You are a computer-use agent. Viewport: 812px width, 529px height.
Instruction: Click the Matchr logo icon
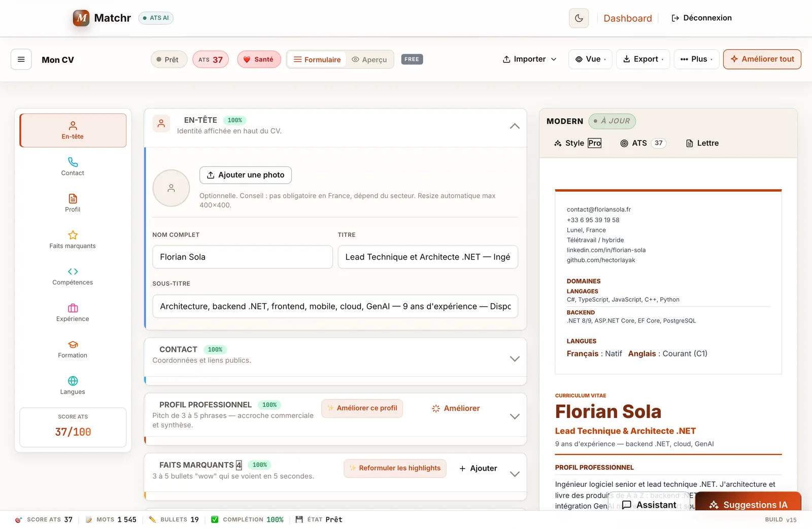[81, 18]
